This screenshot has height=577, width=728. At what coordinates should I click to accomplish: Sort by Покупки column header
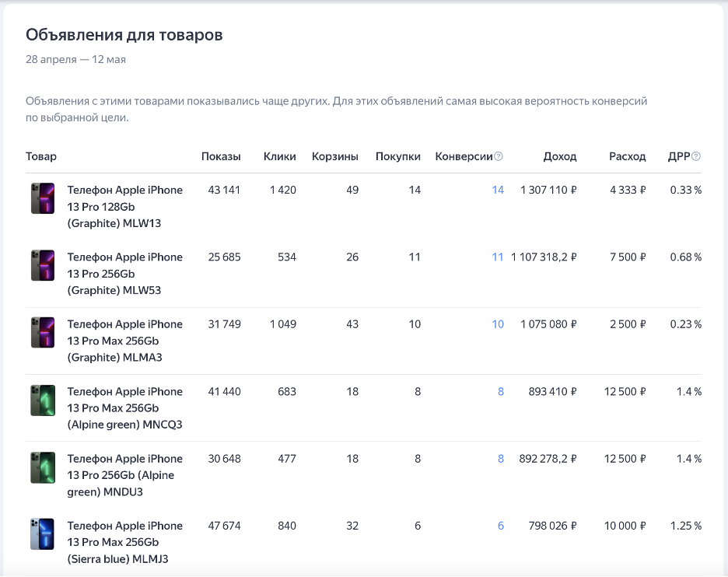[398, 156]
